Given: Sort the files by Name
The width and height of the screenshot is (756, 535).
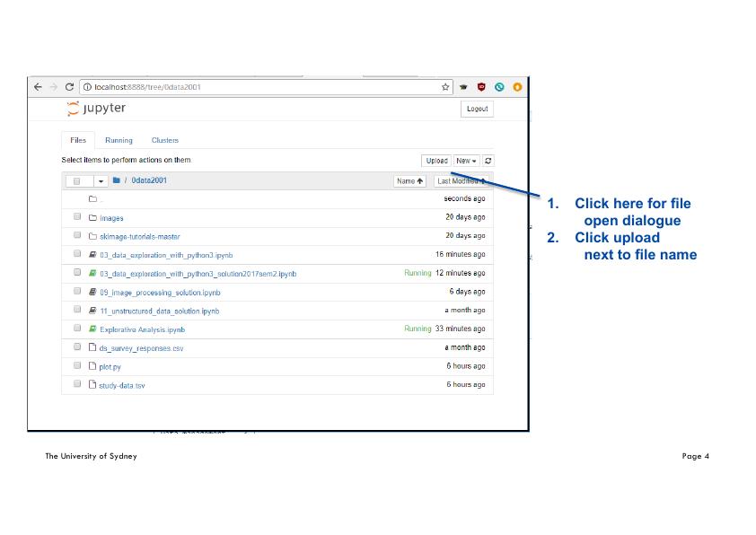Looking at the screenshot, I should (x=409, y=181).
